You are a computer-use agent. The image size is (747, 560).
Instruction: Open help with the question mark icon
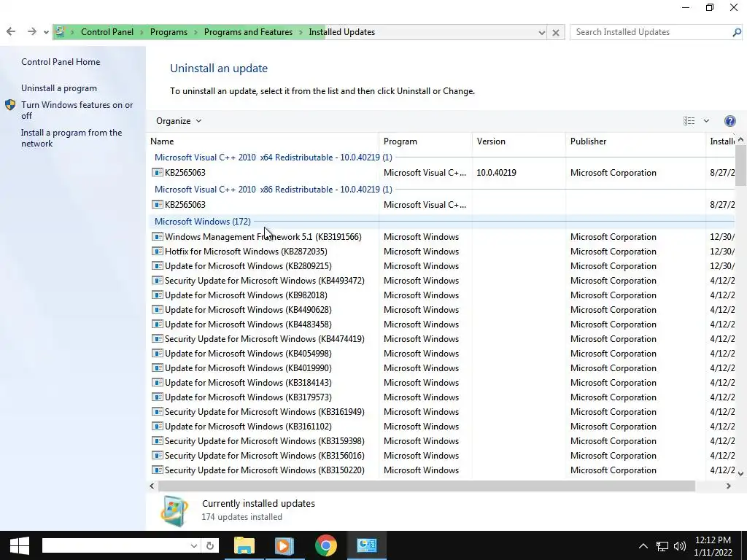point(729,121)
